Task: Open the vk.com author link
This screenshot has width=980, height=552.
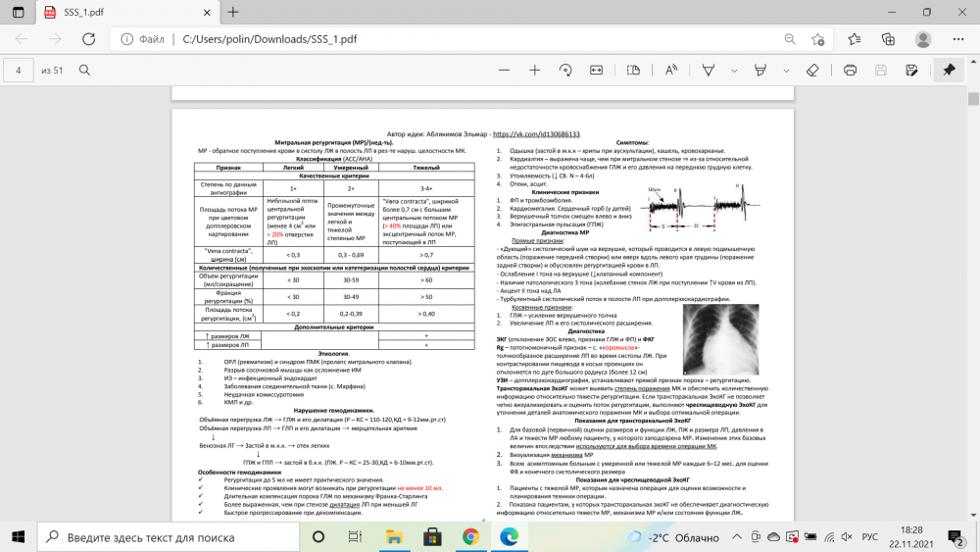Action: [536, 133]
